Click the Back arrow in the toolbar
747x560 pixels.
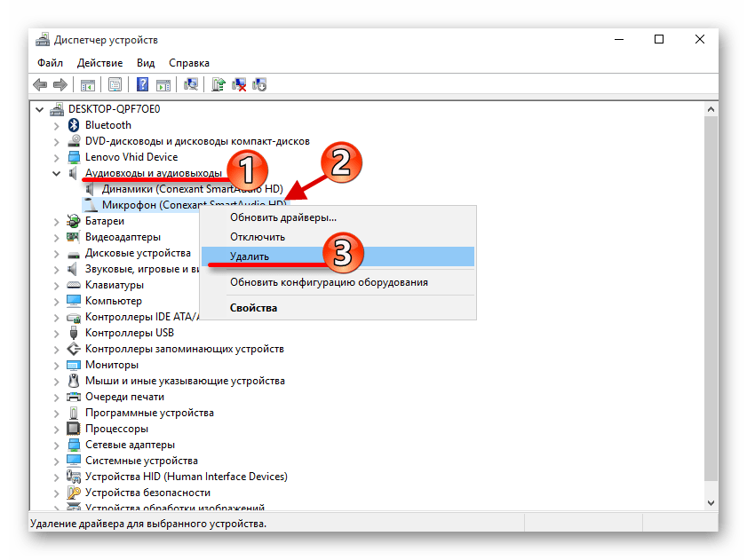coord(40,85)
